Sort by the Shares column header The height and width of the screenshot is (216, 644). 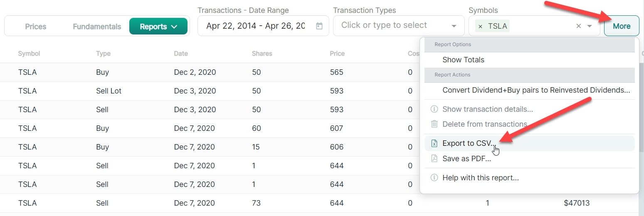pos(262,54)
